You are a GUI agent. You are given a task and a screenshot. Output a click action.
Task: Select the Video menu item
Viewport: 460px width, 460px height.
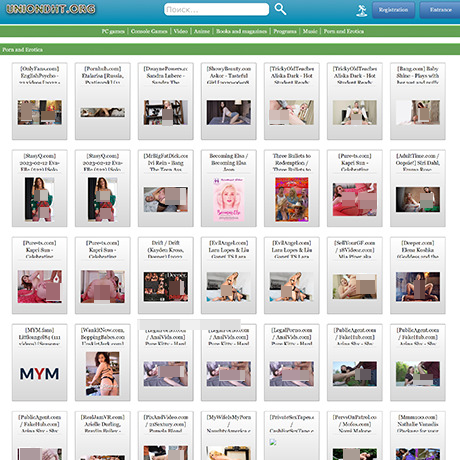[x=181, y=31]
